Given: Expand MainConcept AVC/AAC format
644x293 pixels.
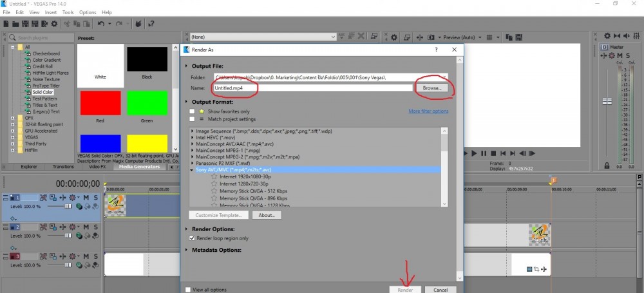Looking at the screenshot, I should click(x=192, y=144).
